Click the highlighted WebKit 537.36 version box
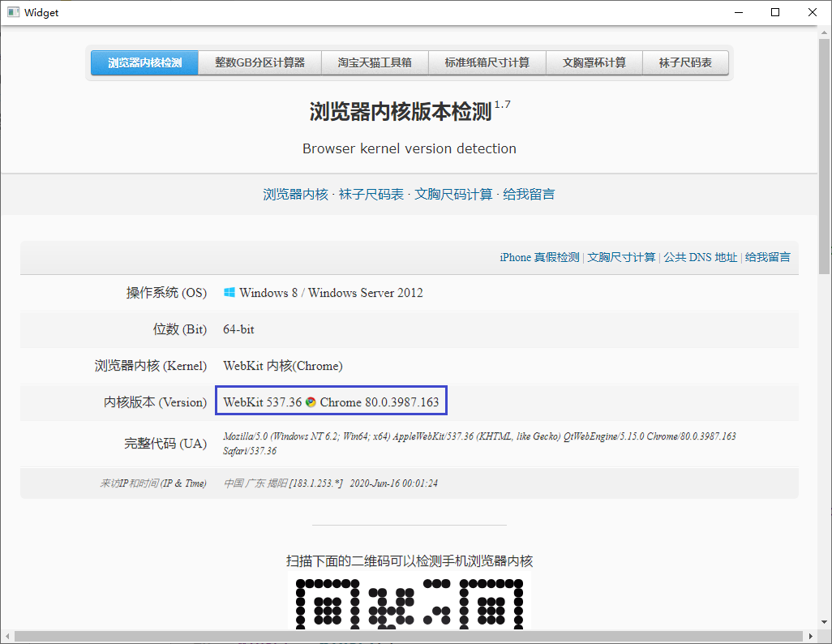832x644 pixels. 331,400
